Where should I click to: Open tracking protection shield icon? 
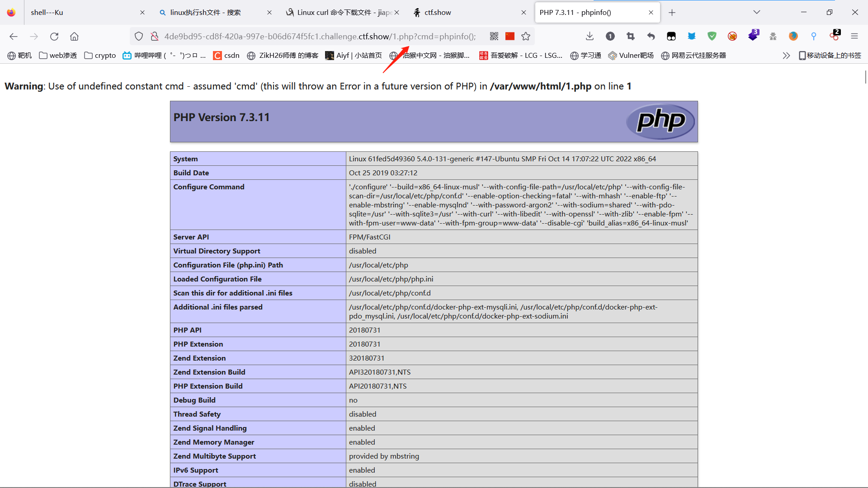point(139,36)
